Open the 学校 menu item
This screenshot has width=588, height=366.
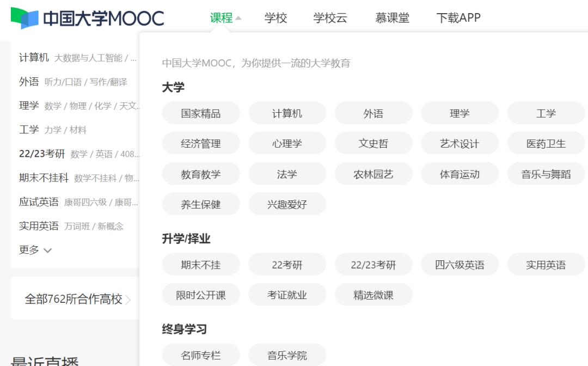275,17
